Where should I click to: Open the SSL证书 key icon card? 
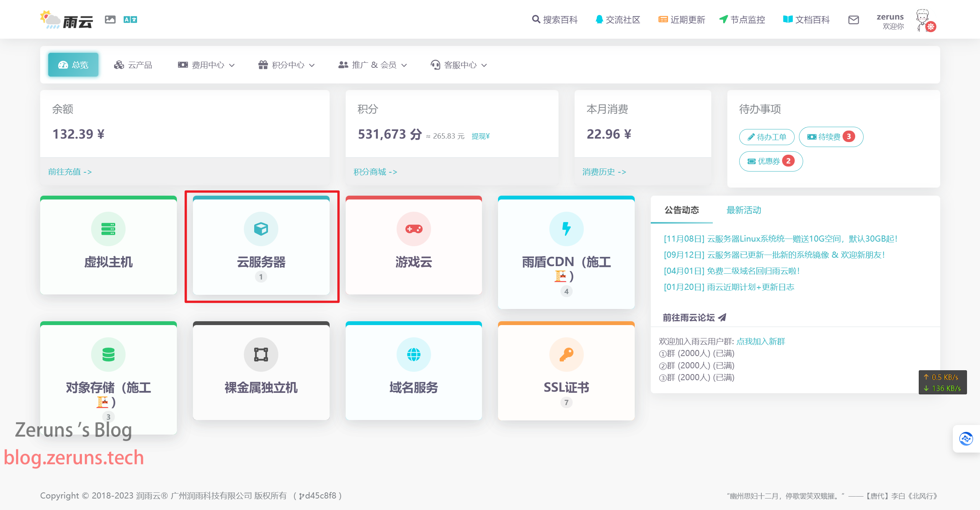566,371
